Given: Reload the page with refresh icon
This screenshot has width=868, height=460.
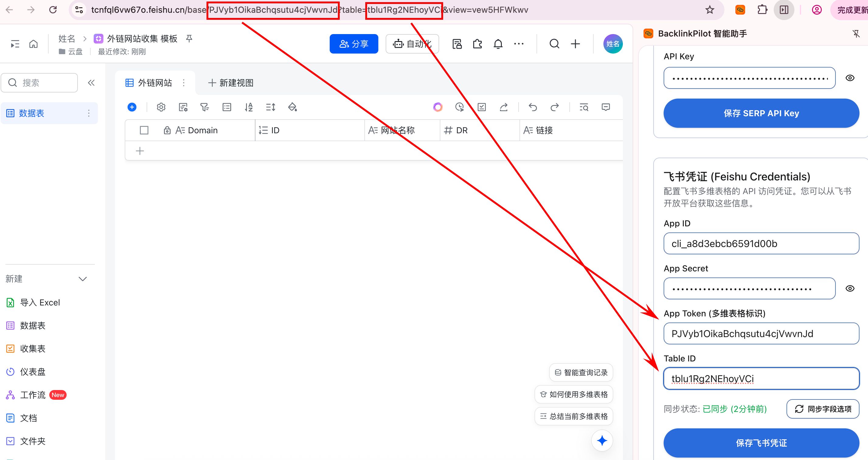Looking at the screenshot, I should [53, 10].
